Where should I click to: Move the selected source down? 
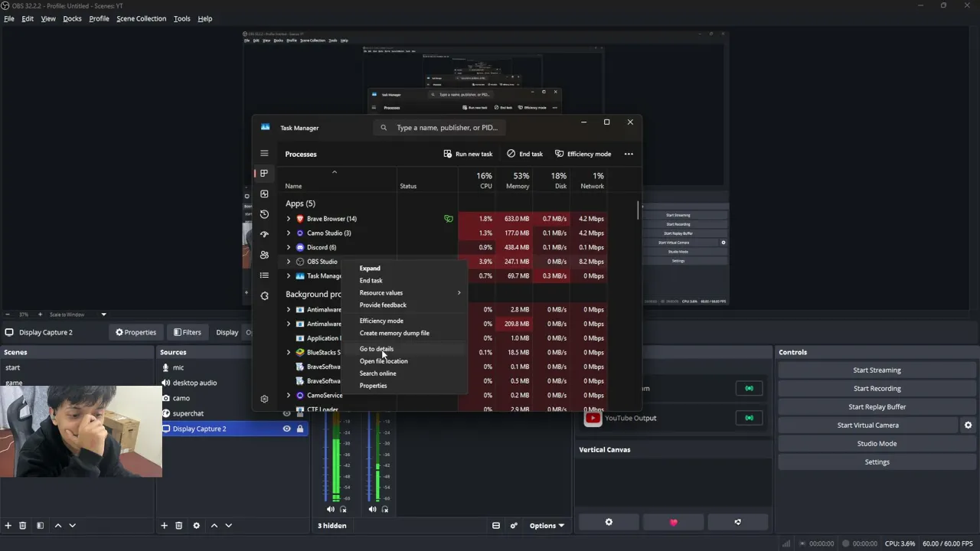(228, 526)
